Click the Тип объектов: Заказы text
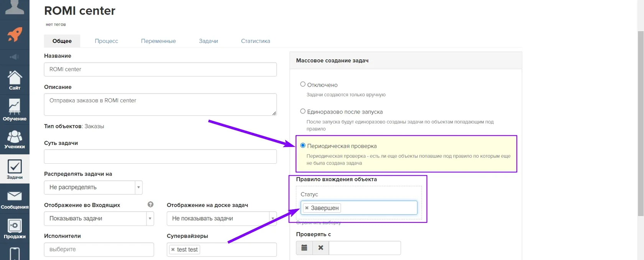Image resolution: width=644 pixels, height=260 pixels. coord(74,126)
